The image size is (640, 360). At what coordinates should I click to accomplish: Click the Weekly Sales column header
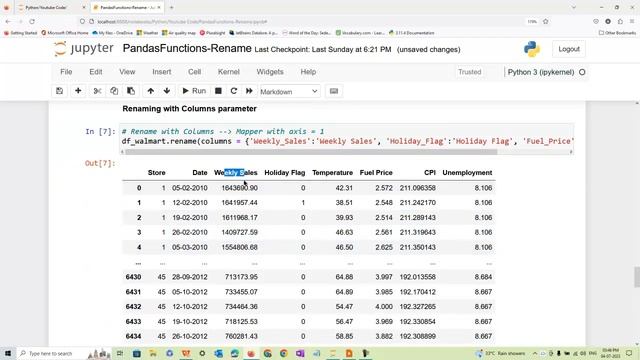point(236,173)
